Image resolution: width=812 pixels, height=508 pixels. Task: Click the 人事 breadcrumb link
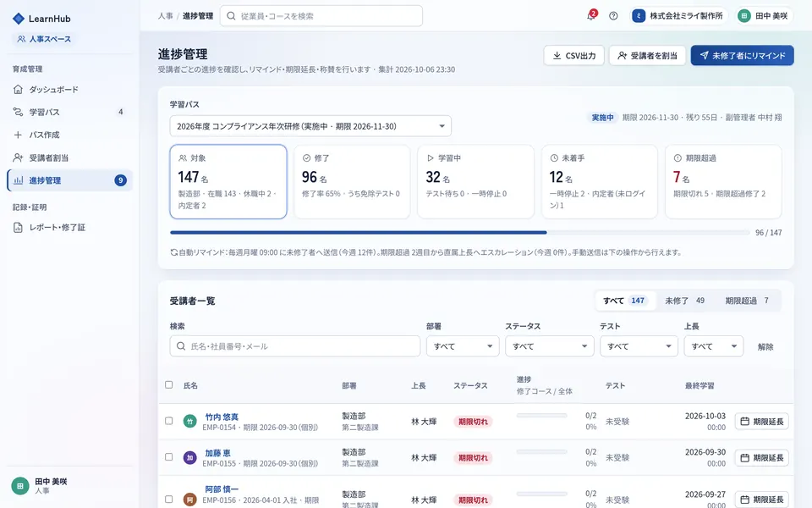[x=165, y=16]
